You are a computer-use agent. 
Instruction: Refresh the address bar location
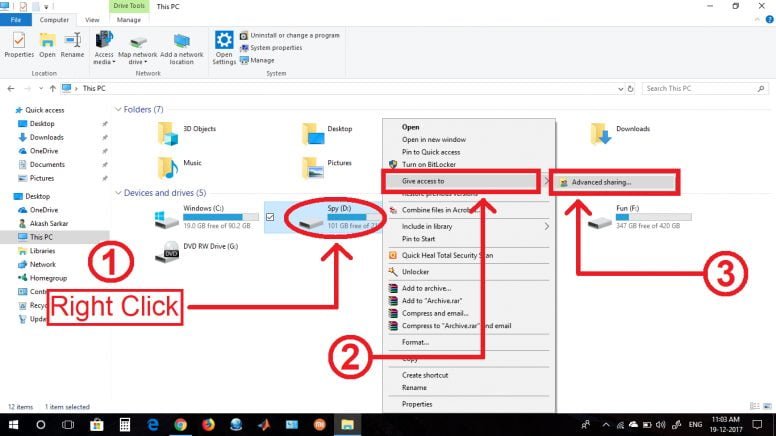coord(630,89)
